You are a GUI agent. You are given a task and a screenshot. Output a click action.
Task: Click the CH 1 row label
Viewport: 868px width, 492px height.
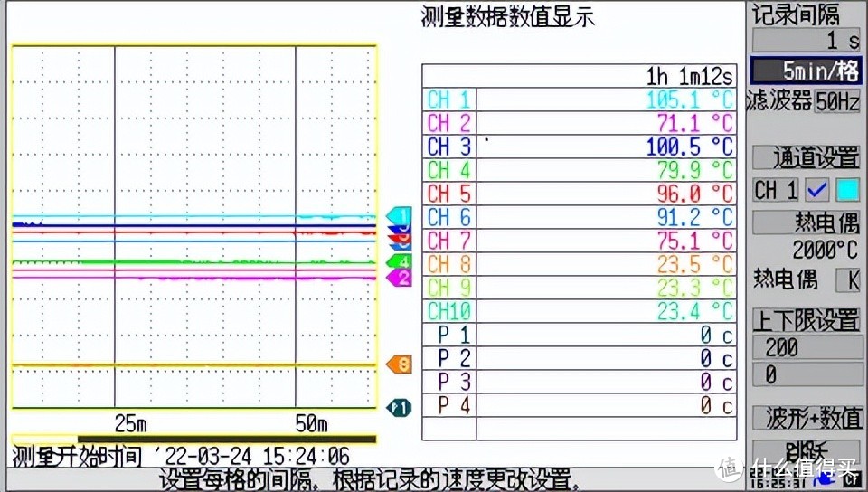click(449, 100)
